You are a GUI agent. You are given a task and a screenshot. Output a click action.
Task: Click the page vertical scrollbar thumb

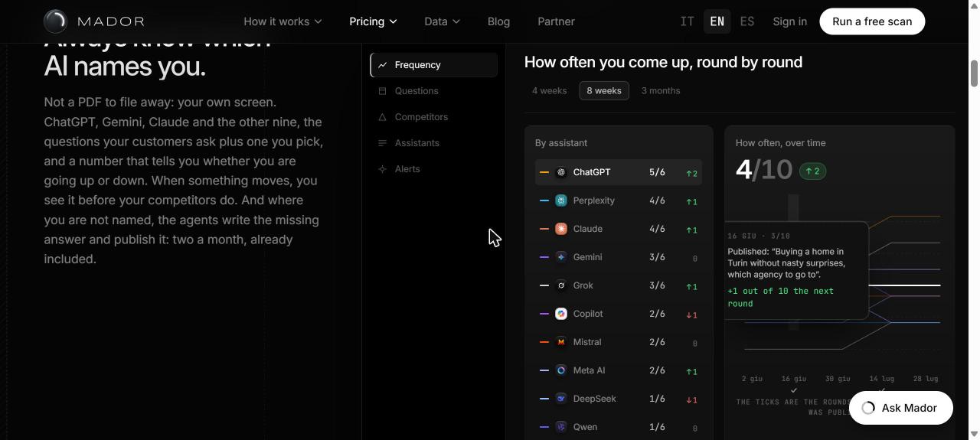[x=975, y=73]
